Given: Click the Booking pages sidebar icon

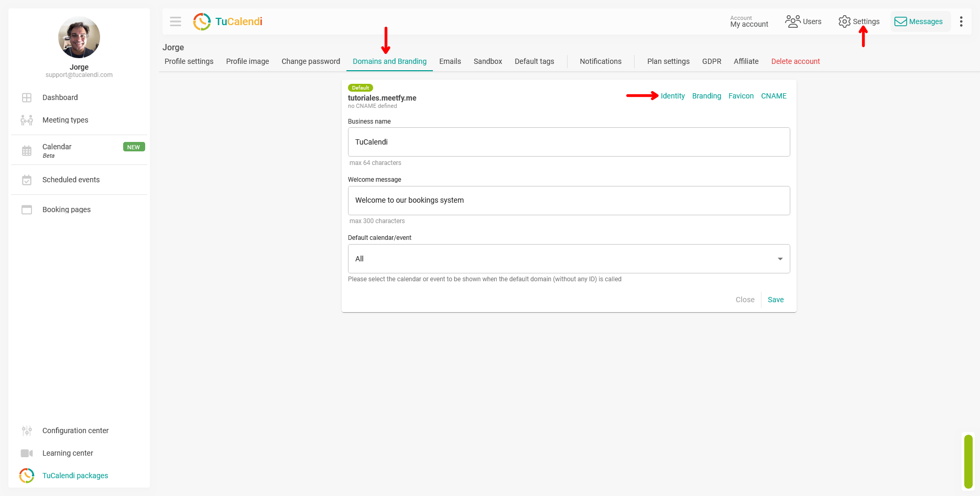Looking at the screenshot, I should tap(27, 210).
